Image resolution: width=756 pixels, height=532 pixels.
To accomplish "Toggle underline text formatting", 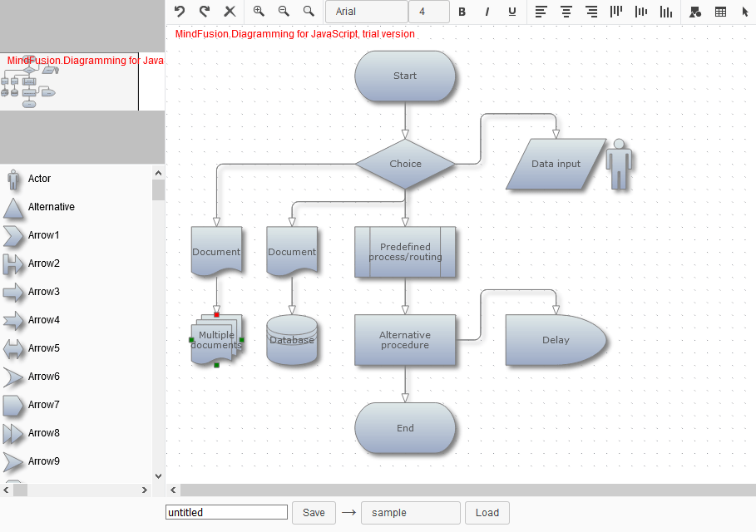I will click(x=512, y=12).
